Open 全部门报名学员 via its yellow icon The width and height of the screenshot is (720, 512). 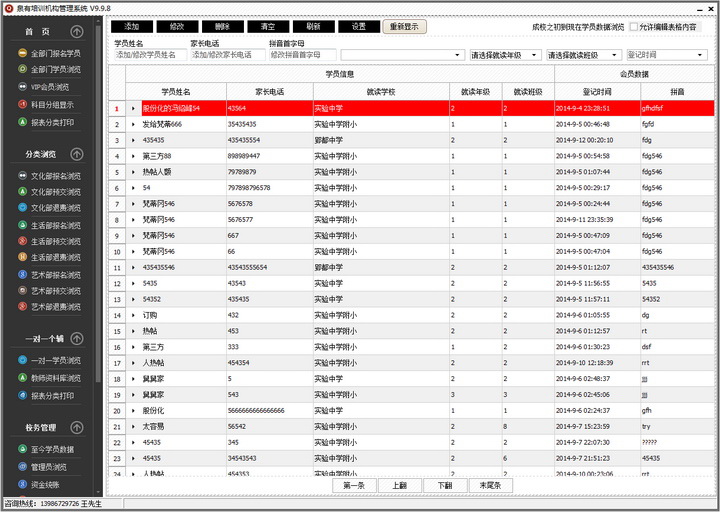[22, 53]
